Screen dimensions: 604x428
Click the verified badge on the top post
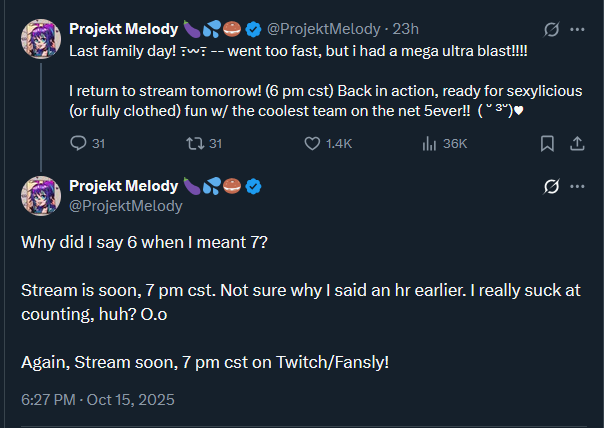click(x=254, y=29)
